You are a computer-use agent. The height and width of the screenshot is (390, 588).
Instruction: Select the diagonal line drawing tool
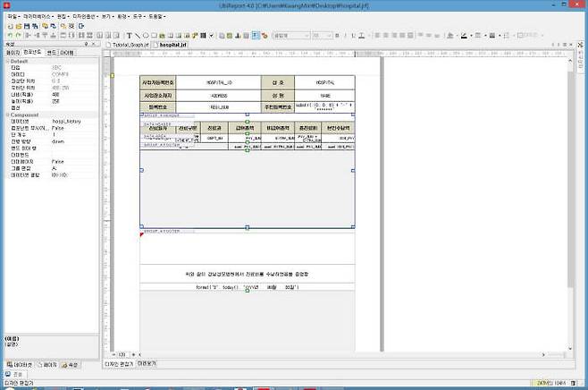(139, 36)
